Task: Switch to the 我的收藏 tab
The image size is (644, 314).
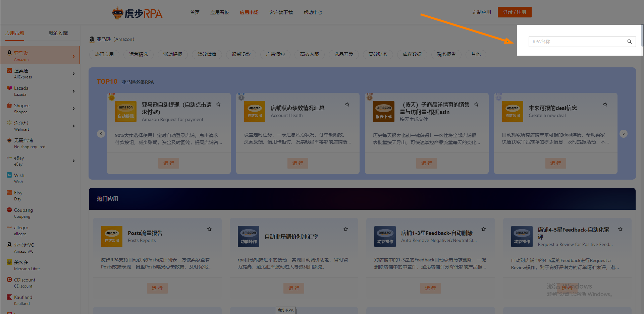Action: tap(58, 33)
